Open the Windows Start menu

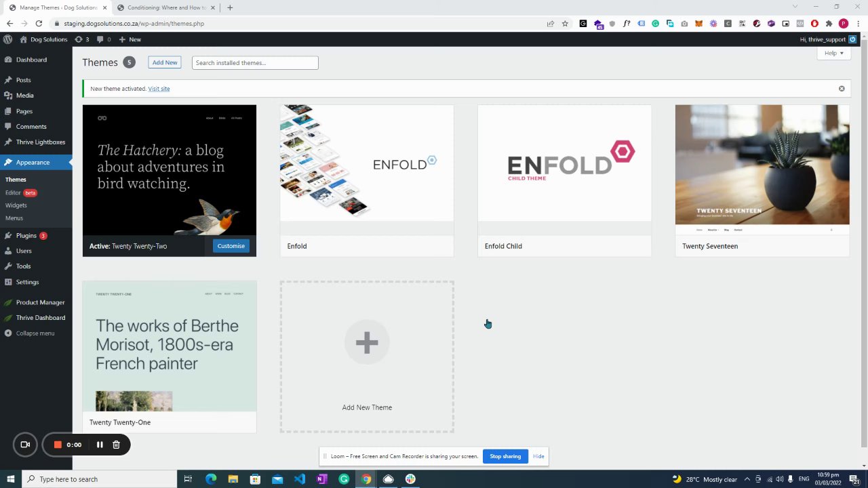tap(10, 479)
